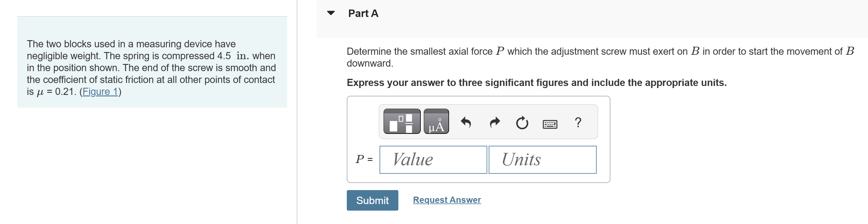Click into the Value answer field

click(x=433, y=160)
